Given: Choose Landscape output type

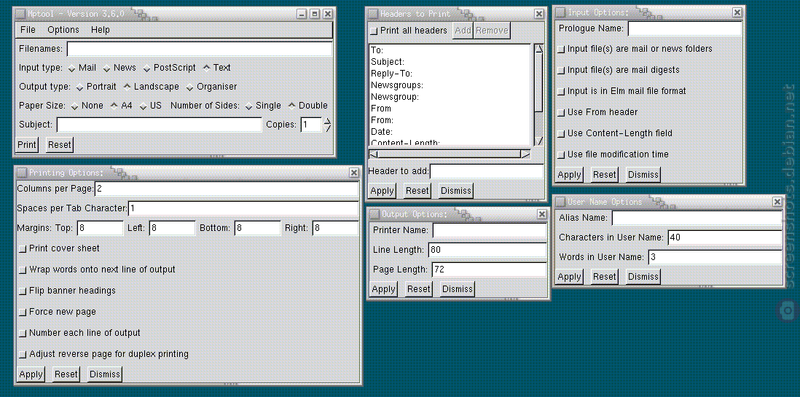Looking at the screenshot, I should (151, 87).
